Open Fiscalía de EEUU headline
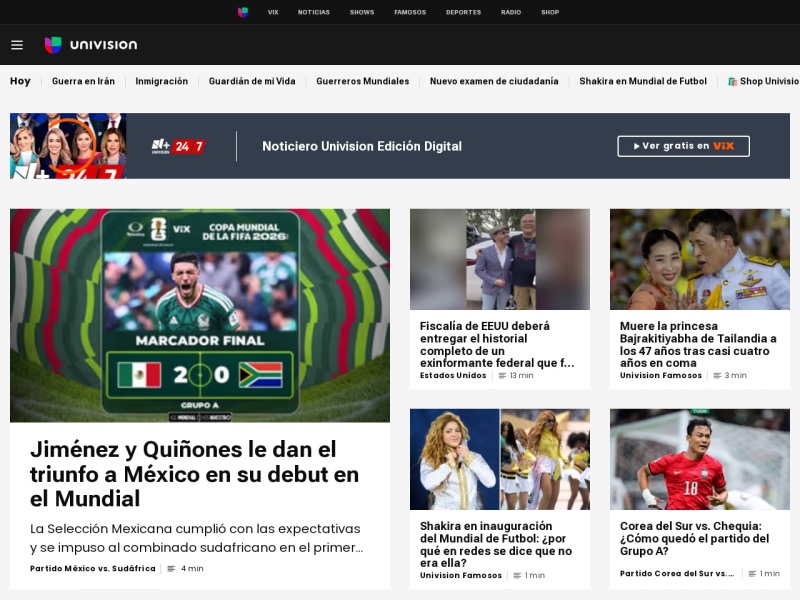800x600 pixels. [x=497, y=344]
